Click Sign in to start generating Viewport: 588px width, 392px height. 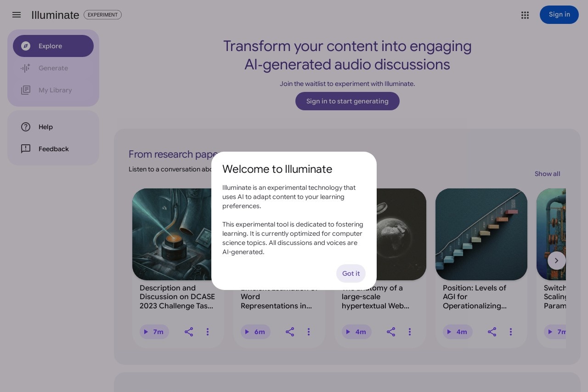pyautogui.click(x=347, y=101)
